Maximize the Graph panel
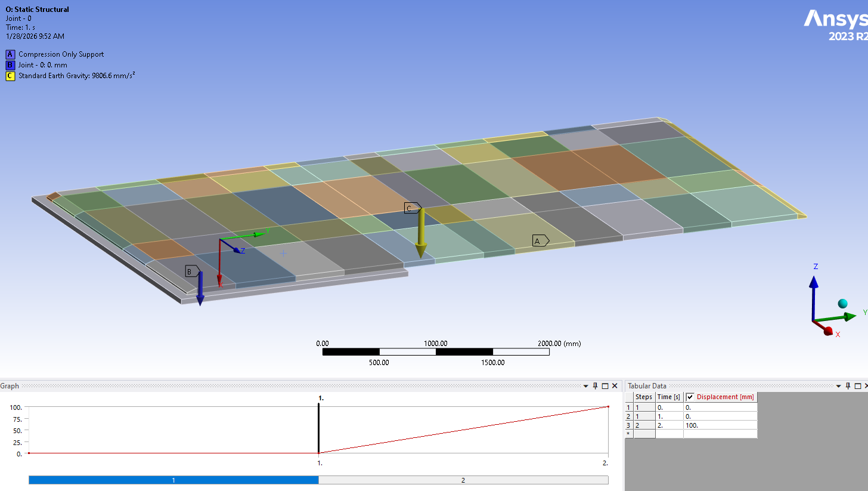 [x=604, y=386]
